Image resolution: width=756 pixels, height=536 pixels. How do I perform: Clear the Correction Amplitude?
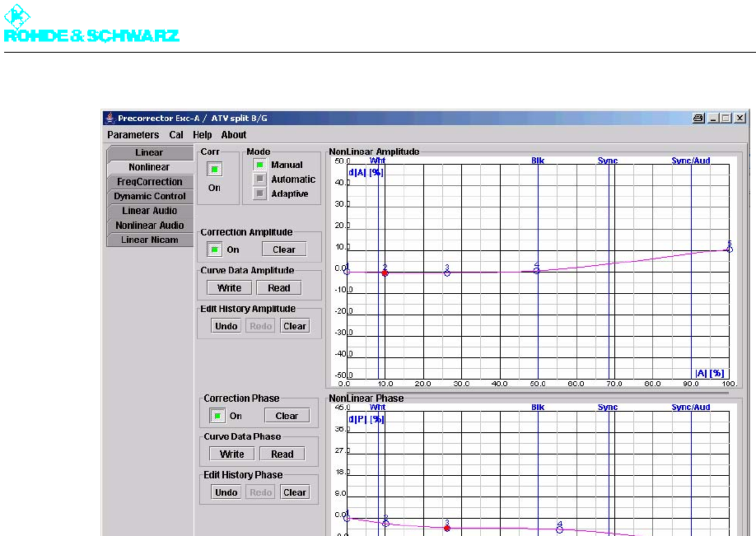(284, 249)
